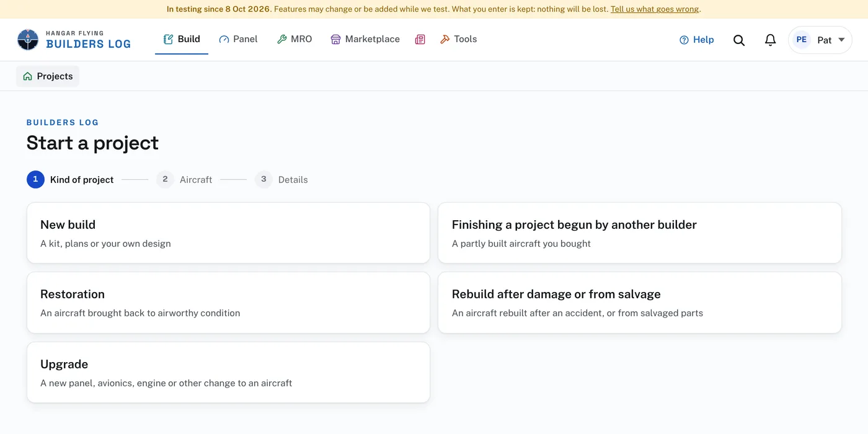
Task: Switch to the Build tab
Action: (182, 40)
